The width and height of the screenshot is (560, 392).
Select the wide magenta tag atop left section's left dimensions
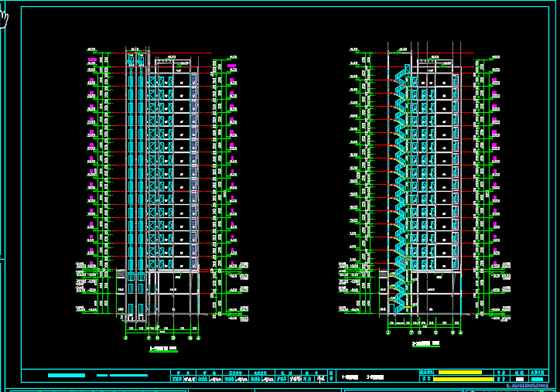pos(93,60)
